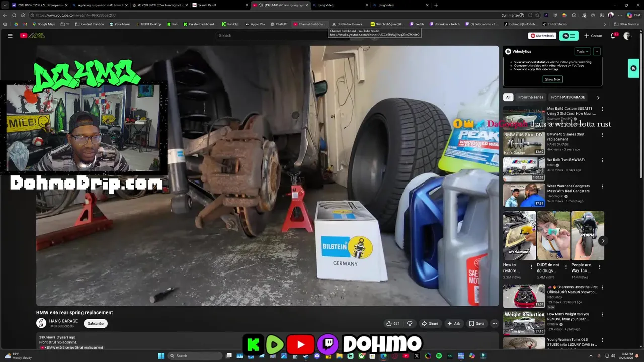Like the video with 621 likes

pos(393,324)
